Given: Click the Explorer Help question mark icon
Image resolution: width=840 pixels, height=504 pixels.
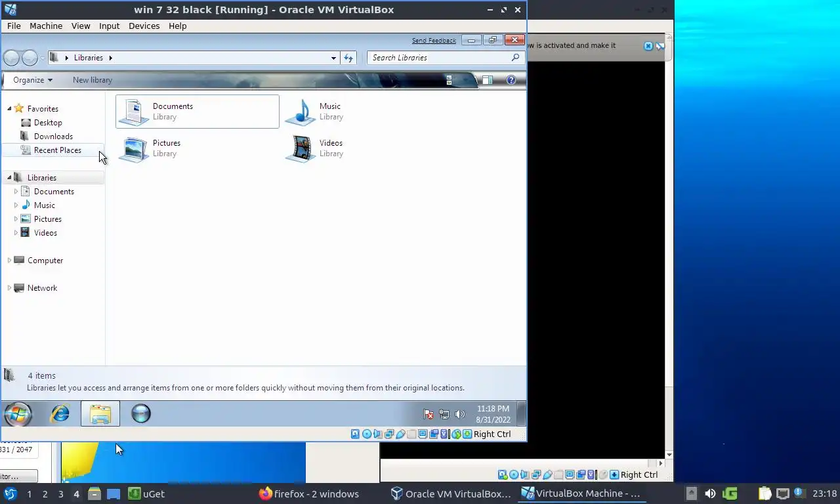Looking at the screenshot, I should coord(511,80).
